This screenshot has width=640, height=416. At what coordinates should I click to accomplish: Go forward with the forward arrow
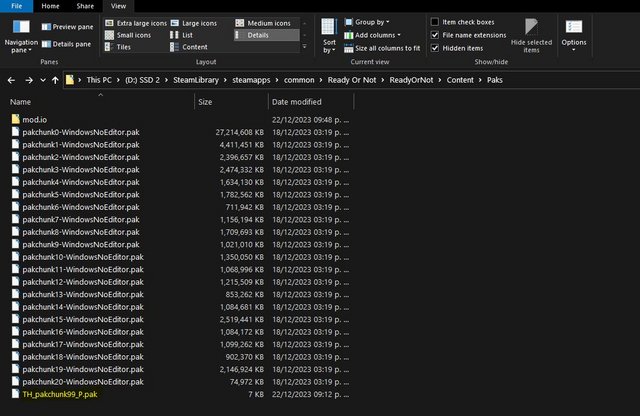29,80
